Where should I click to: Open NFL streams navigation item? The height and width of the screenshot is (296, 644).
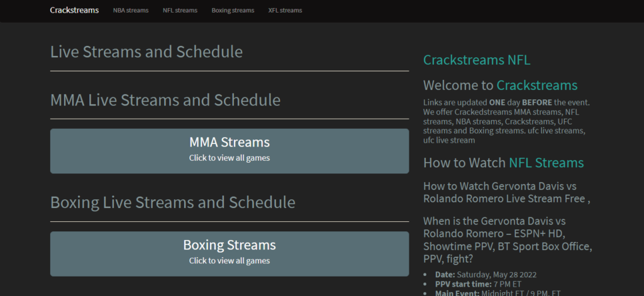coord(180,10)
